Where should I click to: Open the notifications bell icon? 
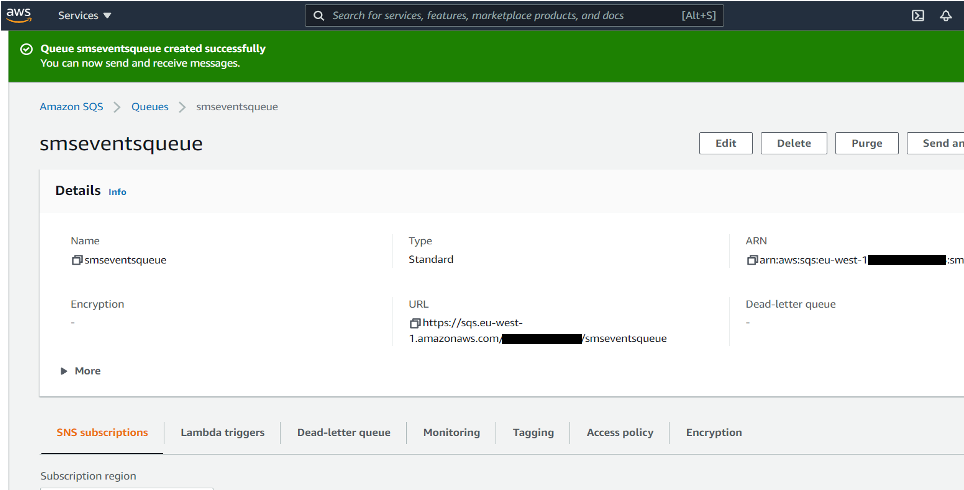[x=946, y=15]
